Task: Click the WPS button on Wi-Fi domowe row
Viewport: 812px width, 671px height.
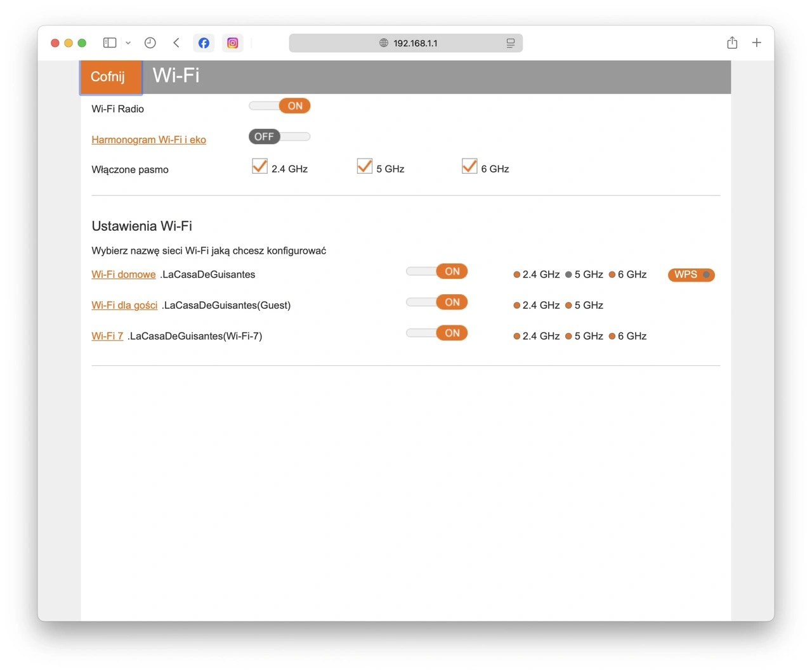Action: [x=691, y=275]
